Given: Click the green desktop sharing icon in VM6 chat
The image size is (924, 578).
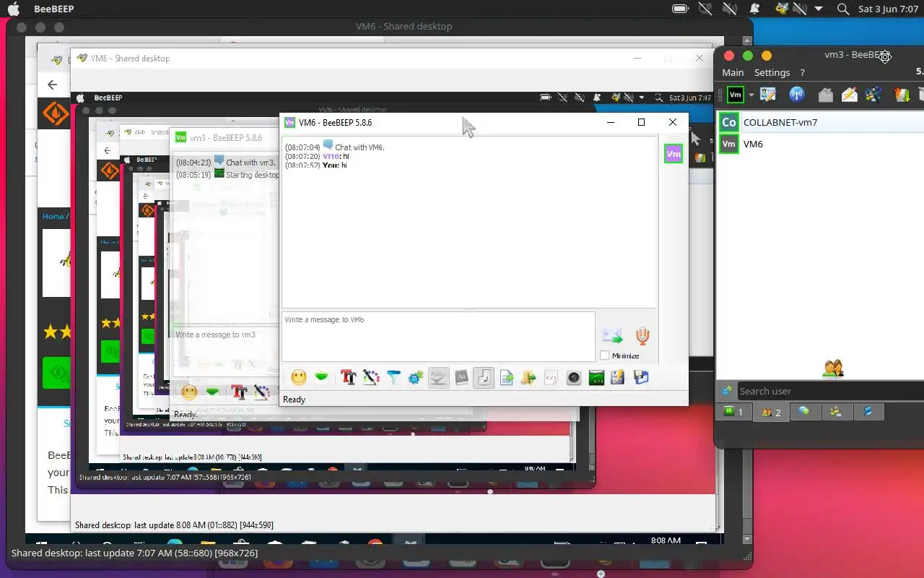Looking at the screenshot, I should [596, 377].
